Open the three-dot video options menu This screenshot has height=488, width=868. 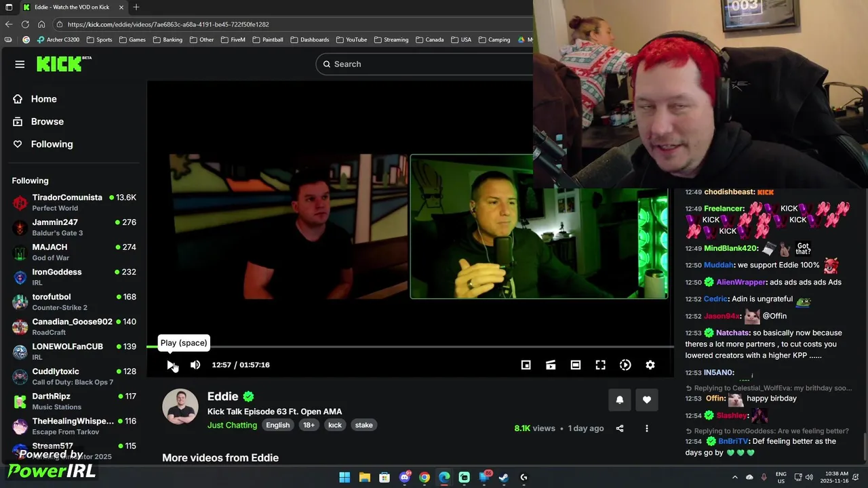click(647, 428)
